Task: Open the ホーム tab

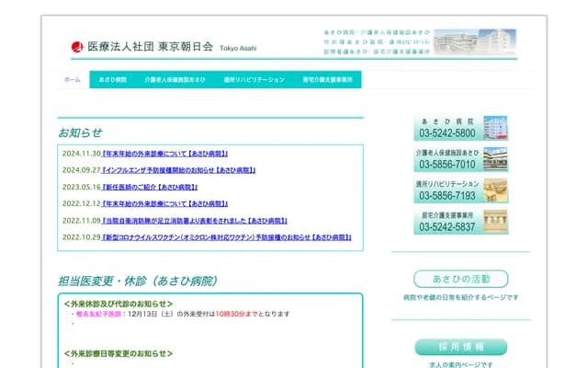Action: pos(73,80)
